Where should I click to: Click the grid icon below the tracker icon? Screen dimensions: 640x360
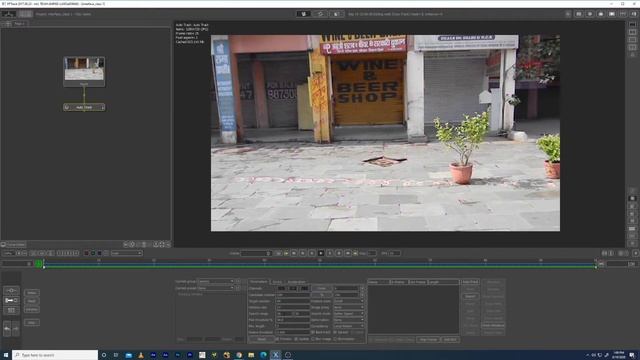[11, 310]
